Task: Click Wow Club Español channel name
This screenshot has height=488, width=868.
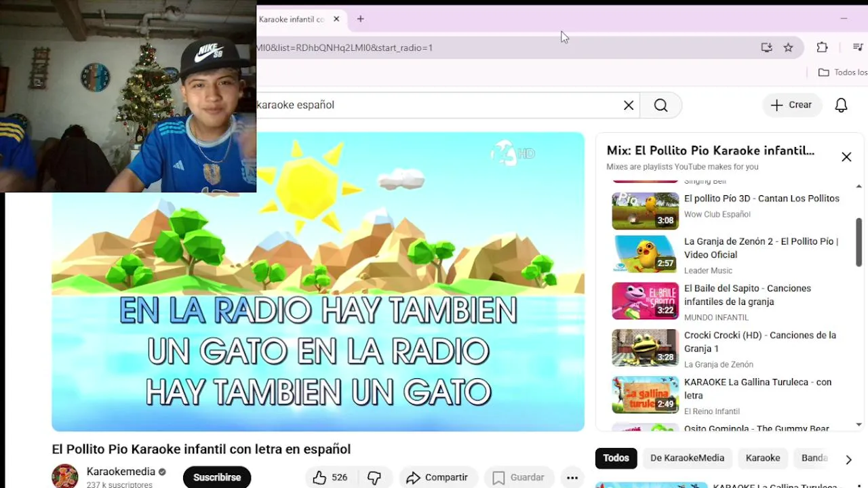Action: click(x=717, y=214)
